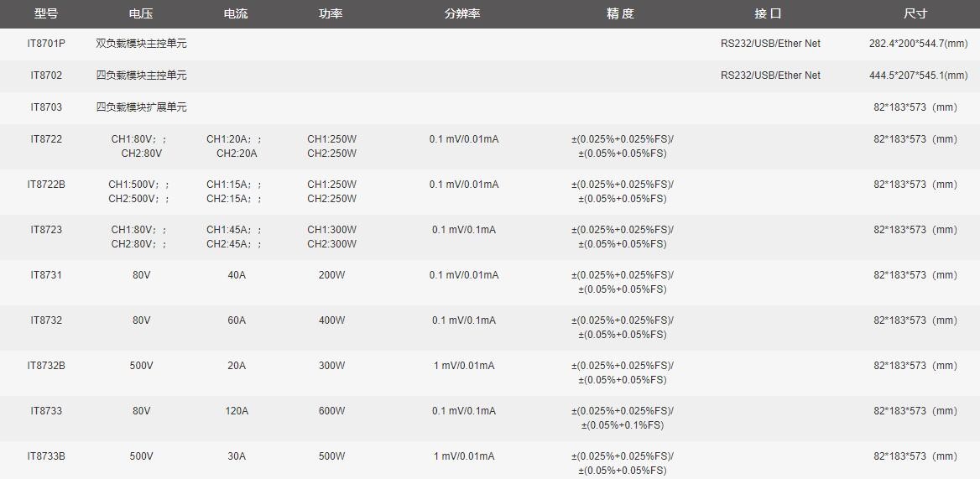Click CH1:300W power in IT8723 row
This screenshot has height=479, width=980.
332,229
